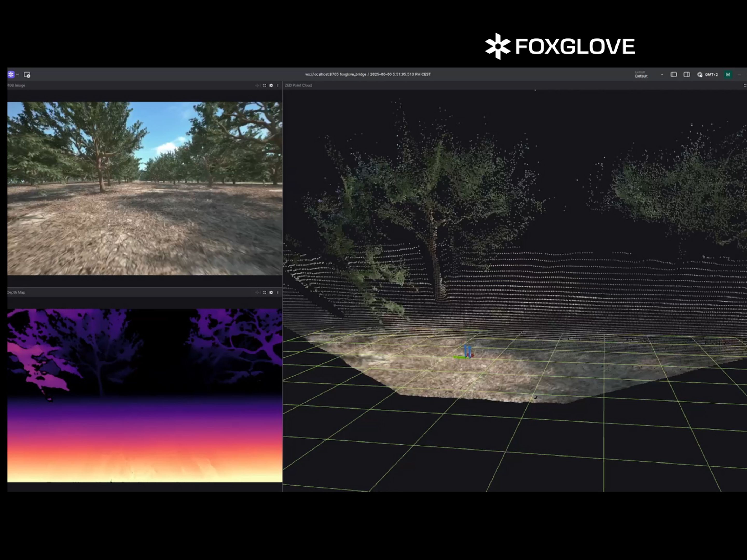The height and width of the screenshot is (560, 747).
Task: Fullscreen the ZED Point Cloud panel
Action: click(745, 85)
